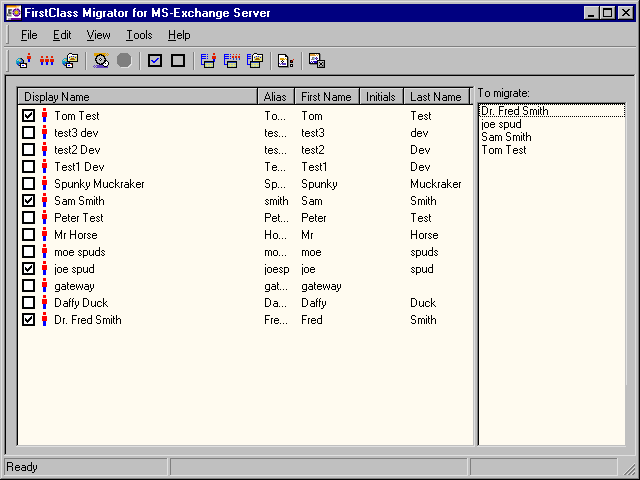
Task: Open the Help menu
Action: (179, 35)
